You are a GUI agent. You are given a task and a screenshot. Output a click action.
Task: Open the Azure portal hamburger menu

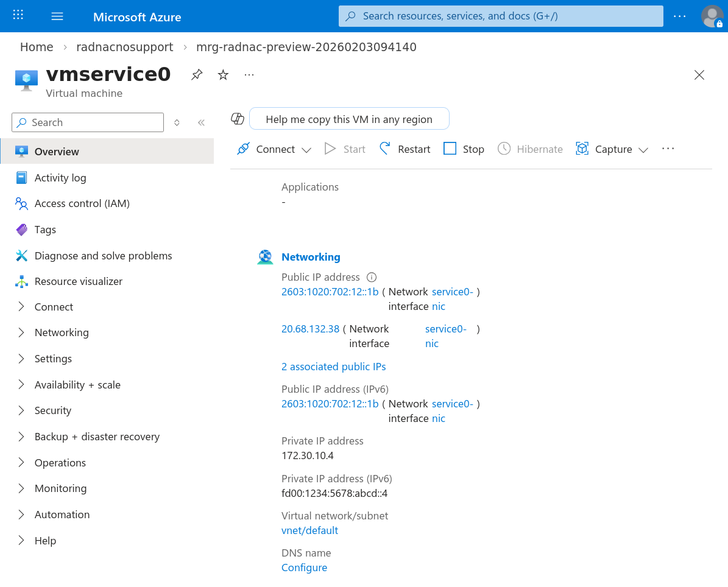point(57,16)
